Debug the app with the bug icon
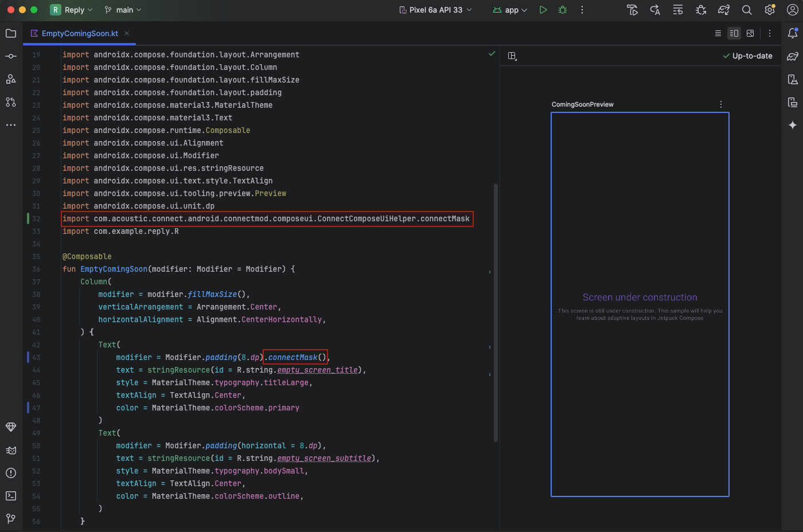 (x=563, y=10)
